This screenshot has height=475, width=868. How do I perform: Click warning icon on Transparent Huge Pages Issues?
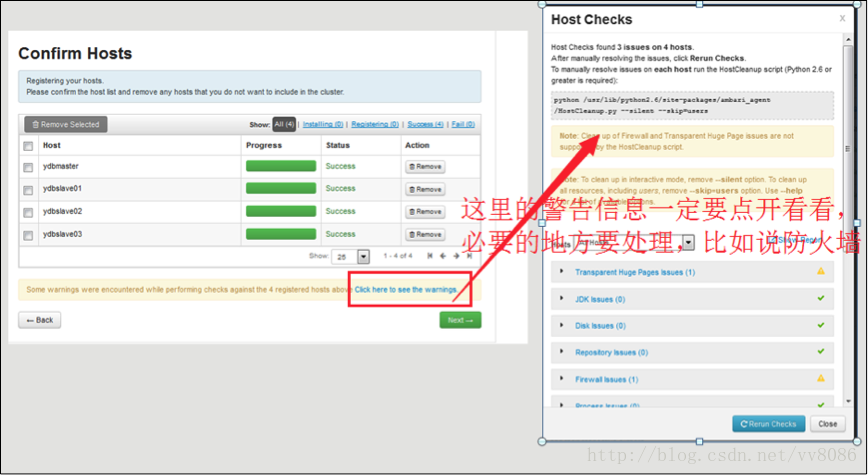pos(820,271)
